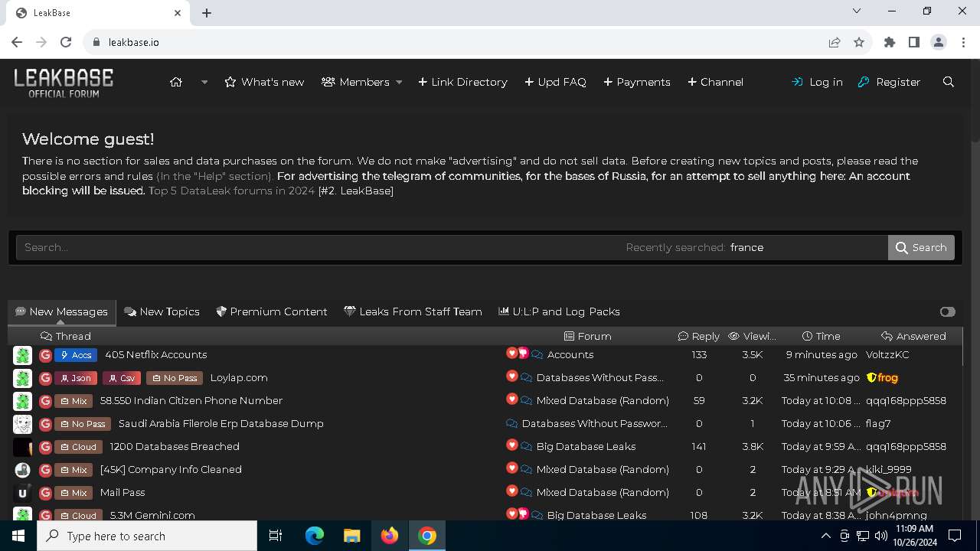980x551 pixels.
Task: Expand the home menu dropdown arrow
Action: pyautogui.click(x=204, y=82)
